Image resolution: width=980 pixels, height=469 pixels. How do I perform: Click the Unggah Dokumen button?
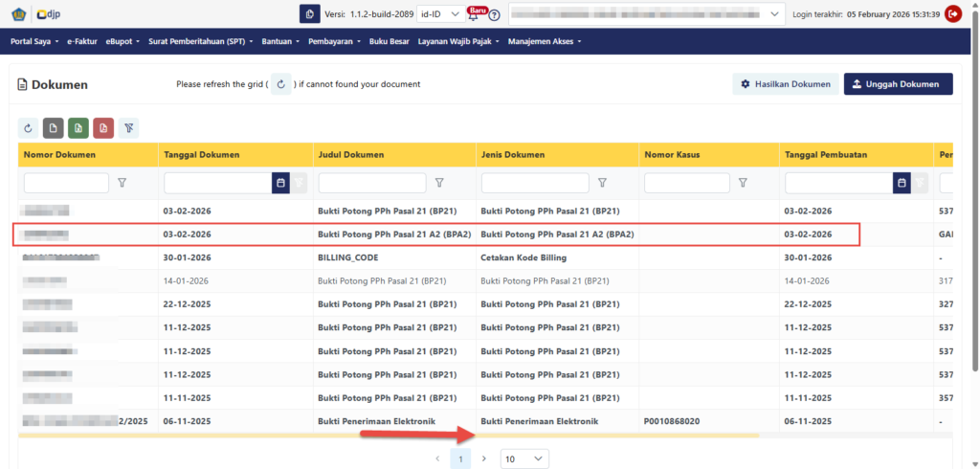tap(898, 84)
